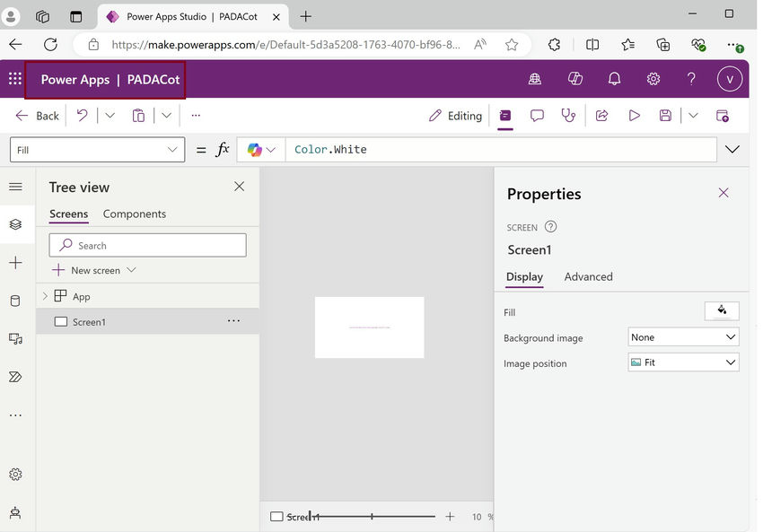Click the Editing mode button
The height and width of the screenshot is (532, 763).
(x=455, y=116)
